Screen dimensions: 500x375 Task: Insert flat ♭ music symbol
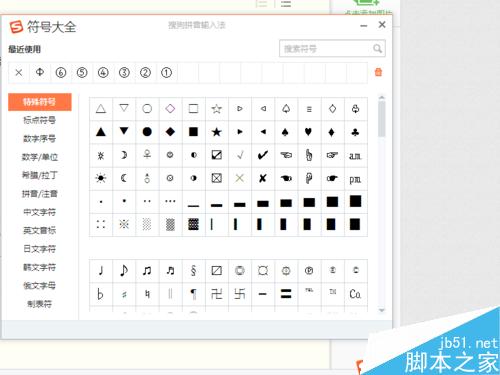point(101,294)
